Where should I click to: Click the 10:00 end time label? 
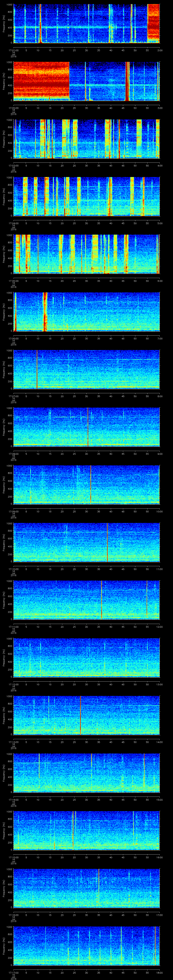point(159,511)
